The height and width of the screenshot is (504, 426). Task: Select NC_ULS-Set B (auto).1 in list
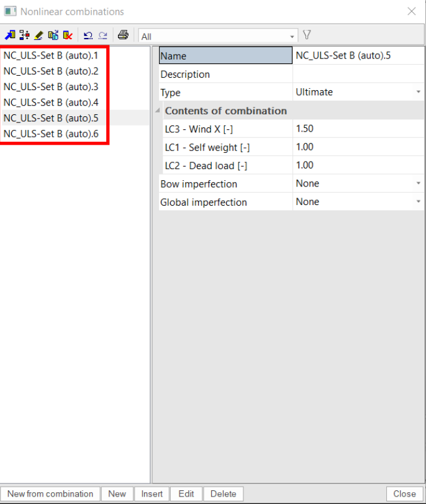(x=51, y=55)
